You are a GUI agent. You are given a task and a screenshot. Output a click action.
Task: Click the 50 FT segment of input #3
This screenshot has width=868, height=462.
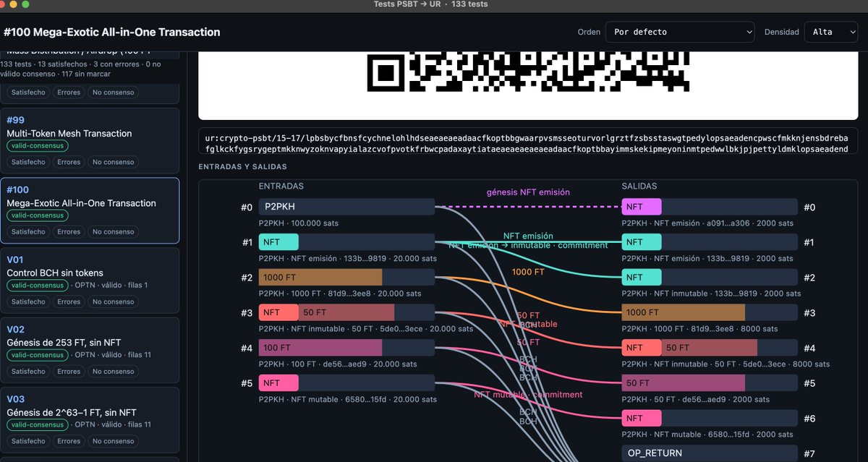[346, 312]
